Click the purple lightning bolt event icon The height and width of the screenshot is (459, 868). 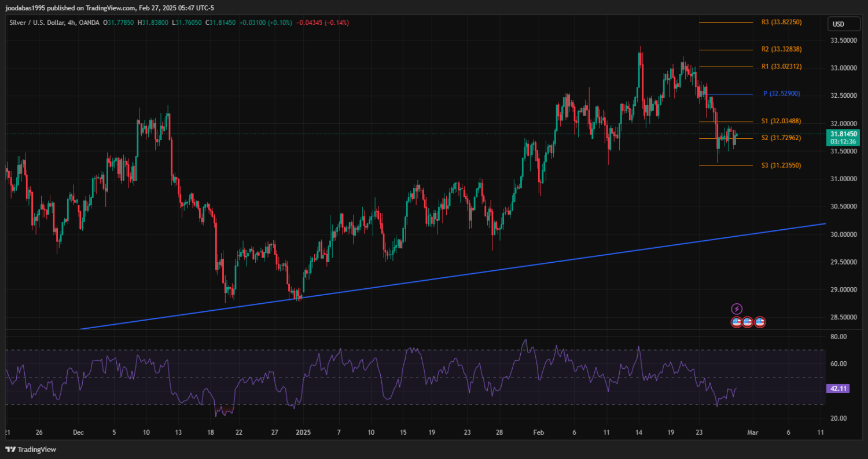pos(737,309)
